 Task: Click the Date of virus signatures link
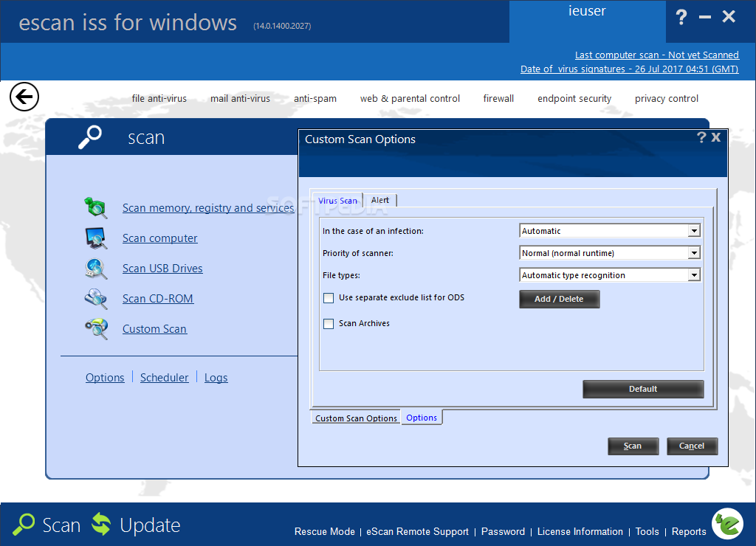629,69
